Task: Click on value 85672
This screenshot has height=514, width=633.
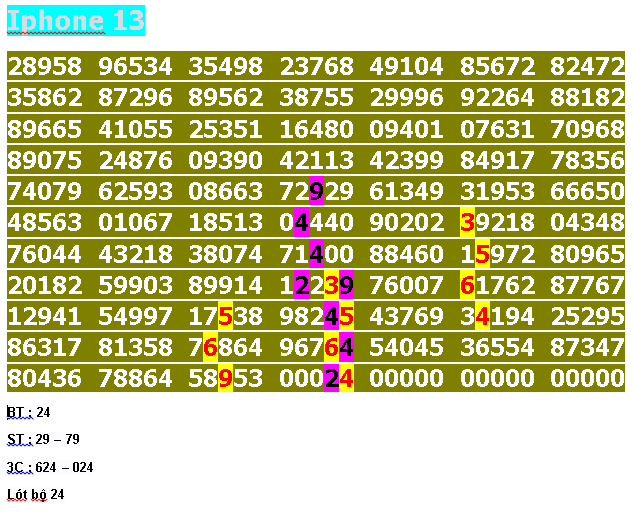Action: [x=497, y=66]
